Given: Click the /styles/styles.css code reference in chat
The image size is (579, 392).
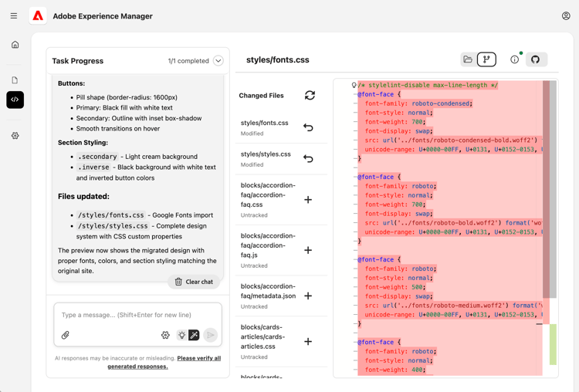Looking at the screenshot, I should coord(113,226).
